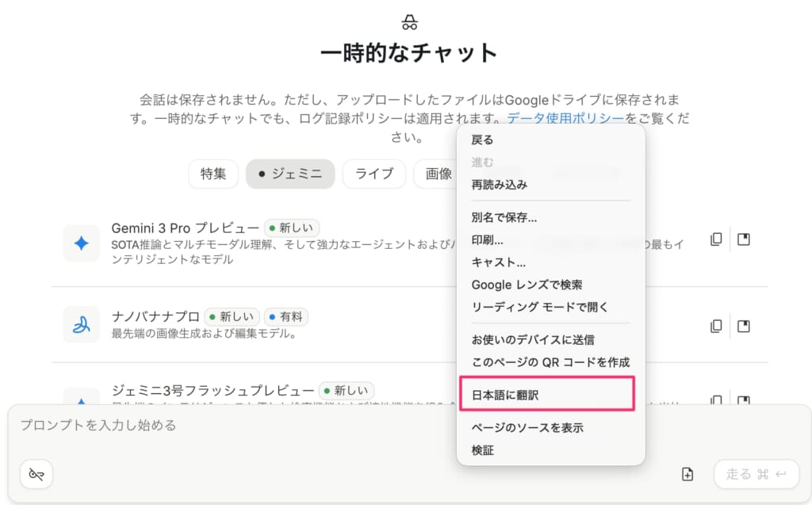The height and width of the screenshot is (505, 812).
Task: Choose 再読み込み from the context menu
Action: (x=499, y=184)
